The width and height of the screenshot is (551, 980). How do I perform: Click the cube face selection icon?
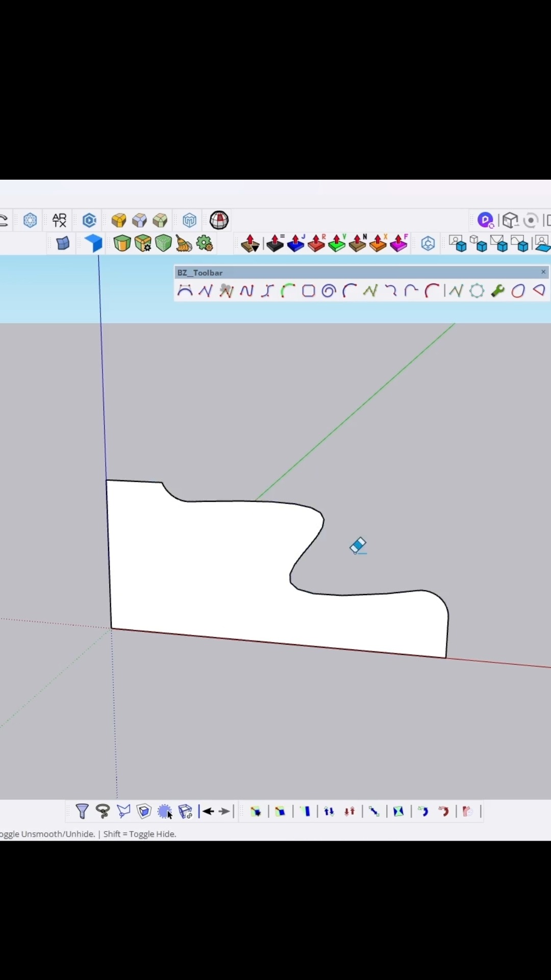coord(144,811)
